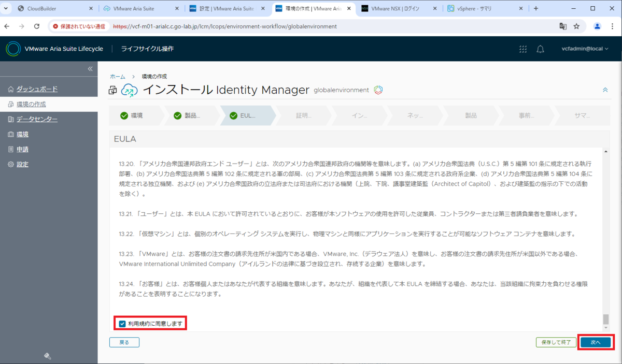Screen dimensions: 622x364
Task: Collapse the sidebar with double-chevron icon
Action: pos(90,69)
